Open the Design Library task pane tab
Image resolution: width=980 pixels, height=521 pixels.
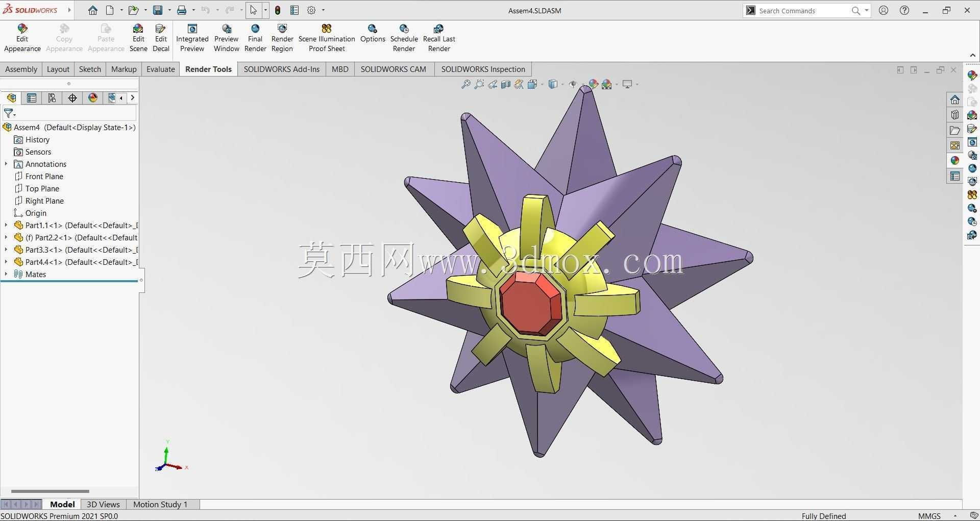[954, 115]
